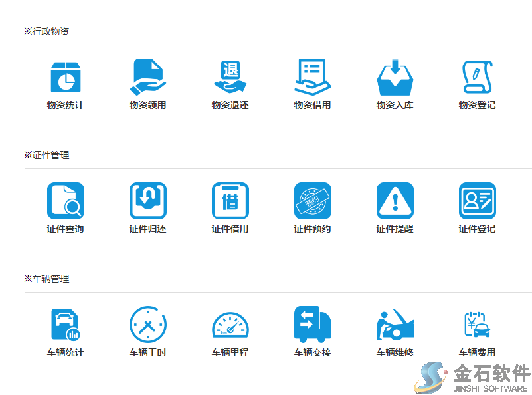Launch the 证件查询 magnifier document icon
This screenshot has height=395, width=532.
65,201
